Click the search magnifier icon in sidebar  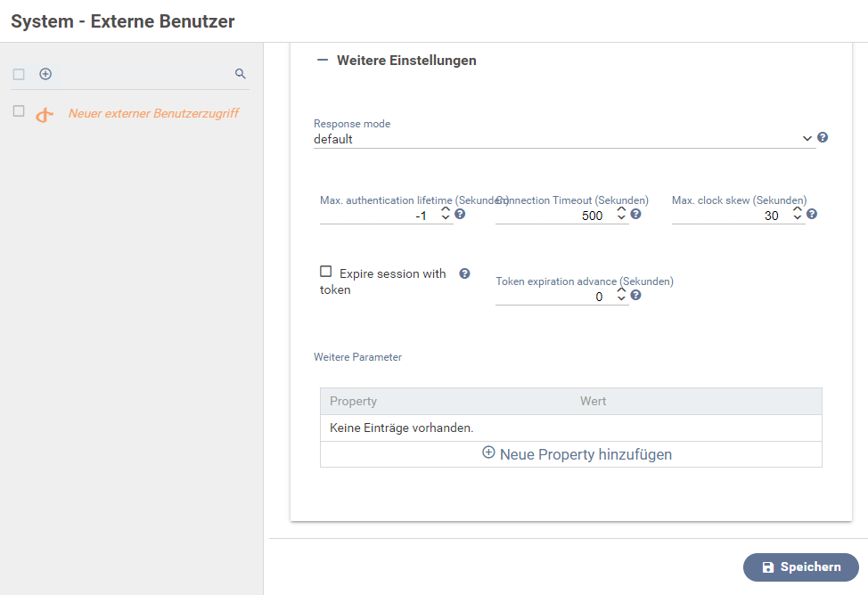point(240,74)
